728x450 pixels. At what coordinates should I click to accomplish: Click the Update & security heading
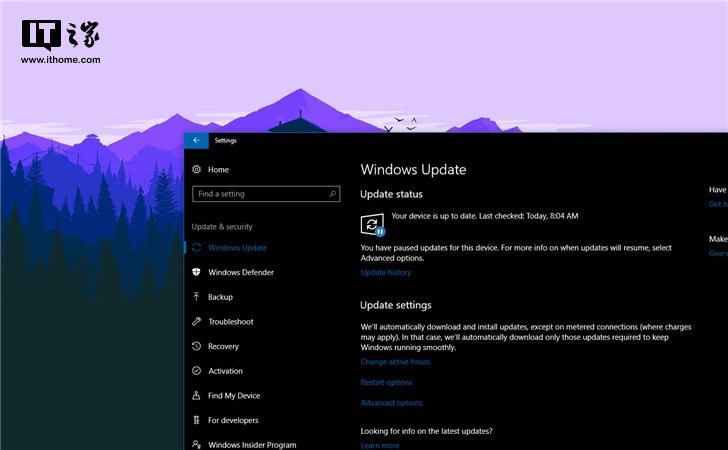pyautogui.click(x=222, y=227)
